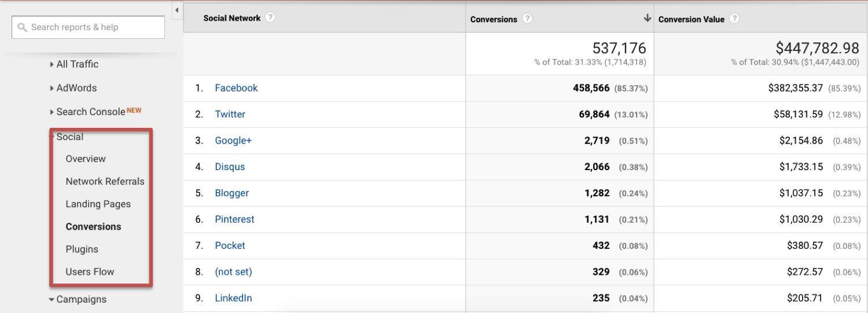Open the LinkedIn network link
The height and width of the screenshot is (313, 868).
click(233, 298)
